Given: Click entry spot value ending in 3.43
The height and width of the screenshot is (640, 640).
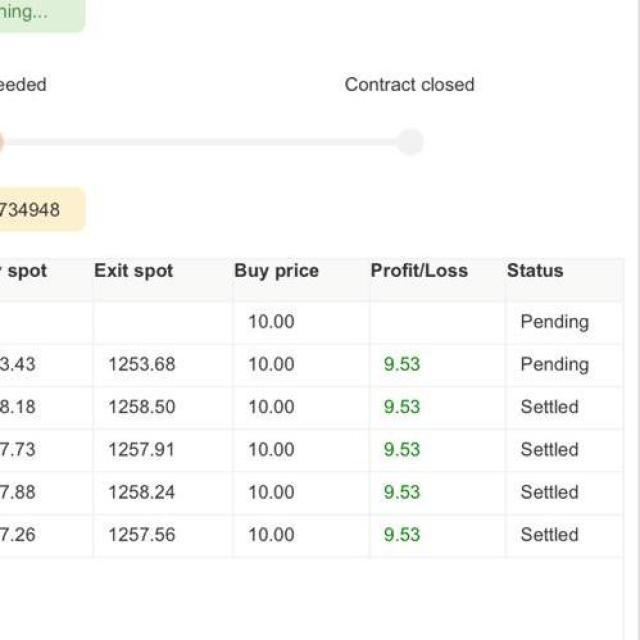Looking at the screenshot, I should [18, 364].
